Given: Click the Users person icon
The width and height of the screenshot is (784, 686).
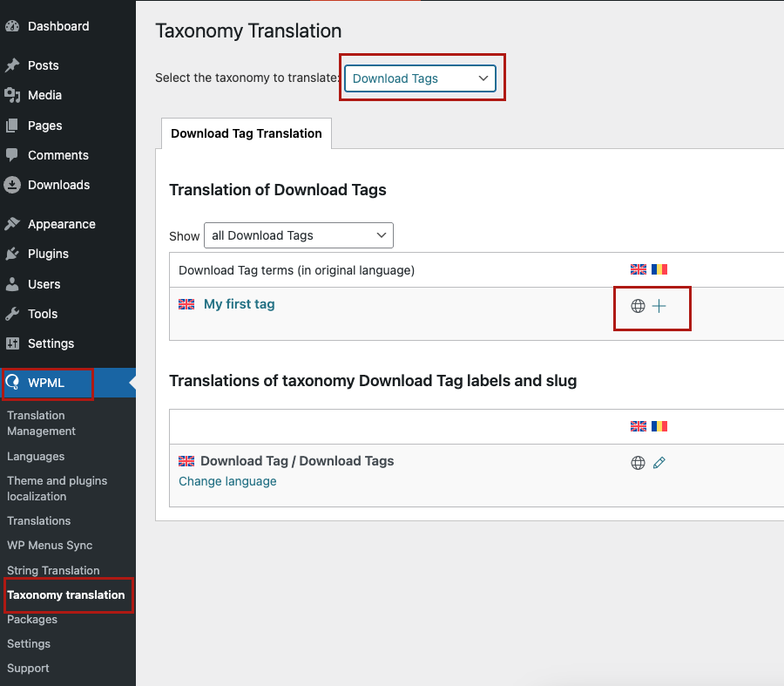Looking at the screenshot, I should click(12, 284).
